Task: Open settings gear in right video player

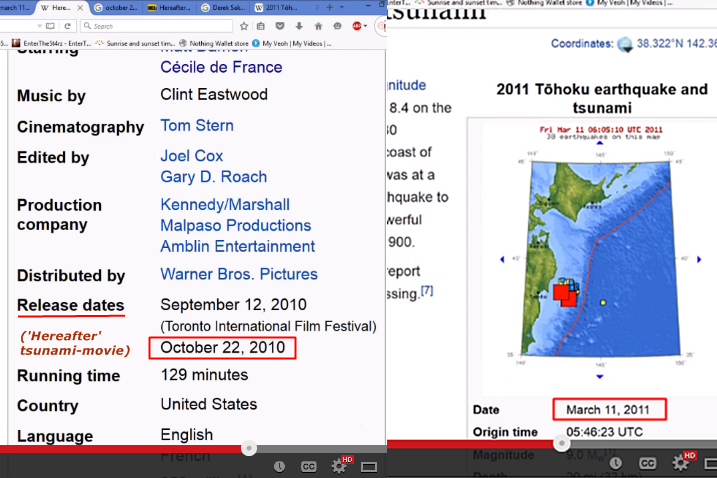Action: [680, 463]
